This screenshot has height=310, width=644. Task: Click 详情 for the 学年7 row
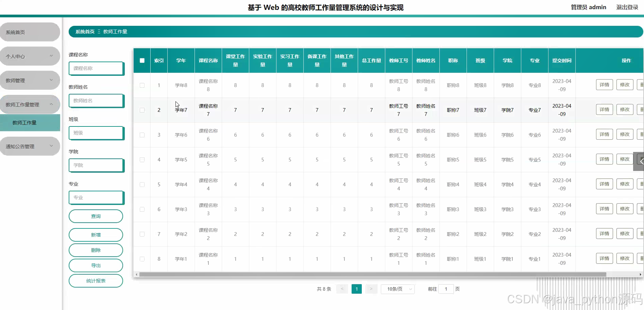pyautogui.click(x=604, y=109)
